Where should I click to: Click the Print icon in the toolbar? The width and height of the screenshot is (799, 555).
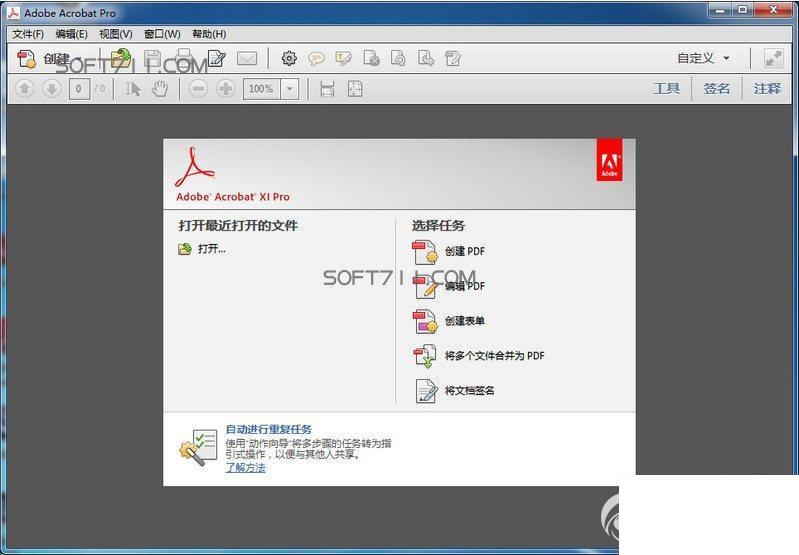(184, 58)
